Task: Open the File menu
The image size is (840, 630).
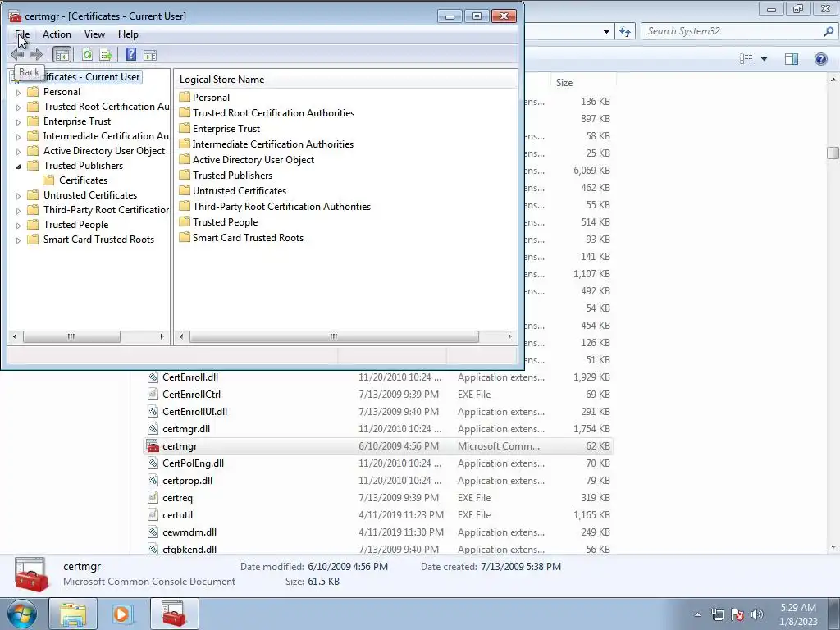Action: pyautogui.click(x=22, y=34)
